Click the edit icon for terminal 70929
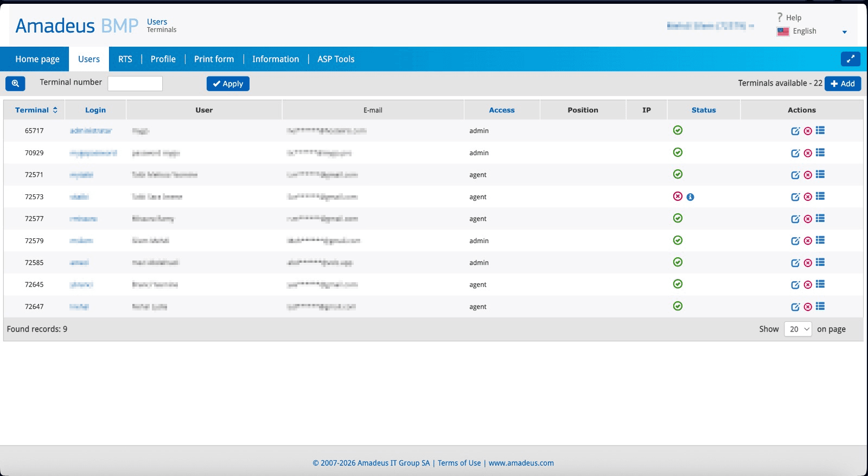This screenshot has height=476, width=868. click(x=795, y=153)
